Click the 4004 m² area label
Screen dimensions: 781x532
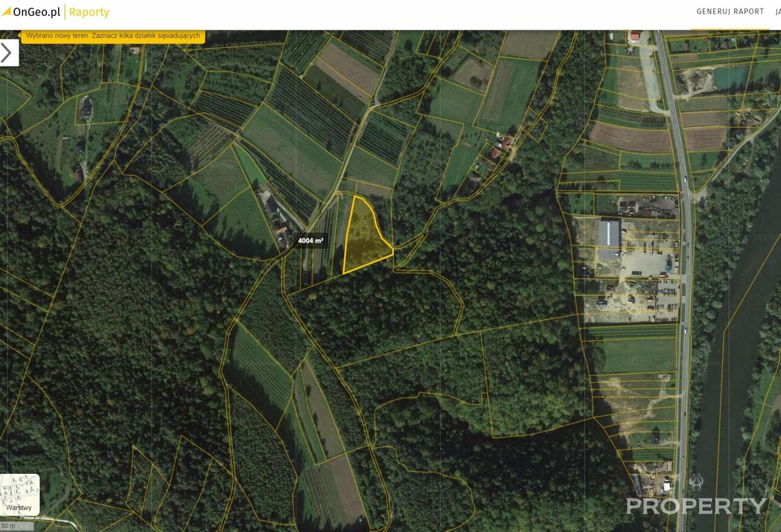coord(310,241)
